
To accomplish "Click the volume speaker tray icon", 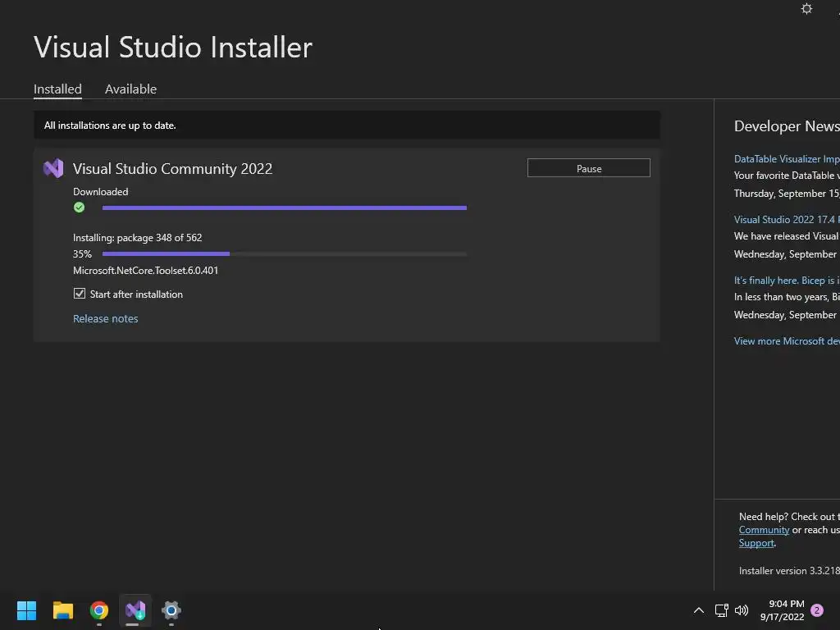I will point(742,610).
